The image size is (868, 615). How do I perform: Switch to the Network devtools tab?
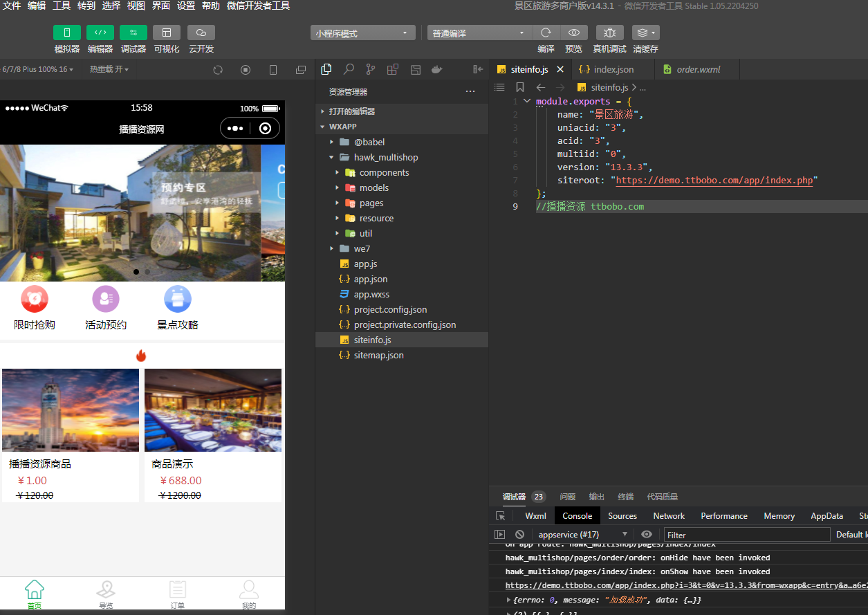coord(669,515)
